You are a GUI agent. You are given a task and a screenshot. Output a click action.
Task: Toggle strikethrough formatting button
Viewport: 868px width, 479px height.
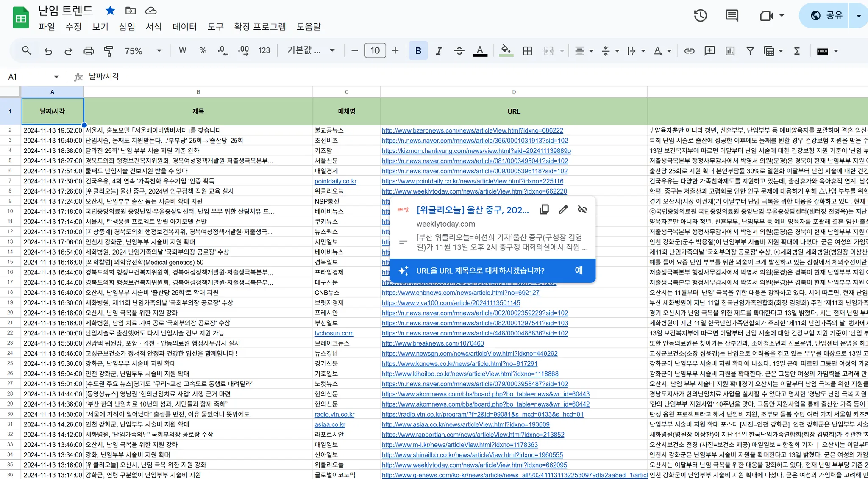point(459,51)
